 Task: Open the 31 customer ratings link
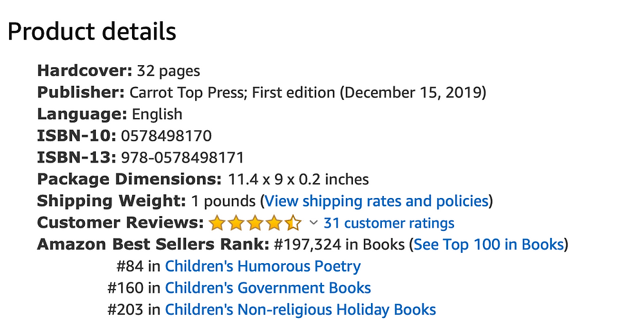click(x=389, y=223)
